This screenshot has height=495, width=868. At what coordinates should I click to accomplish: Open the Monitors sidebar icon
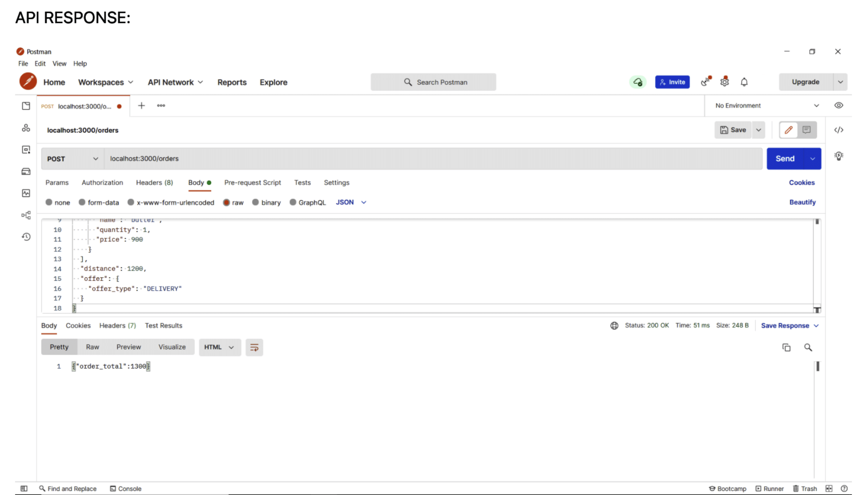[x=26, y=193]
